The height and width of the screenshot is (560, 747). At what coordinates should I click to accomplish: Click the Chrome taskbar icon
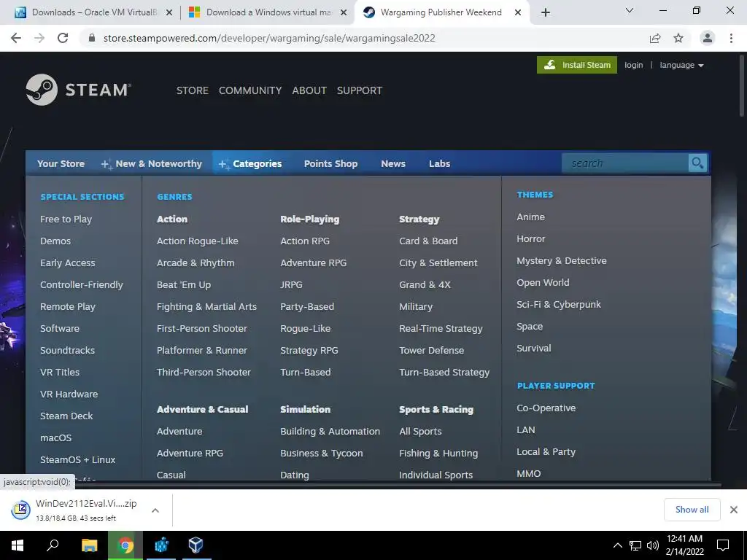[x=125, y=545]
